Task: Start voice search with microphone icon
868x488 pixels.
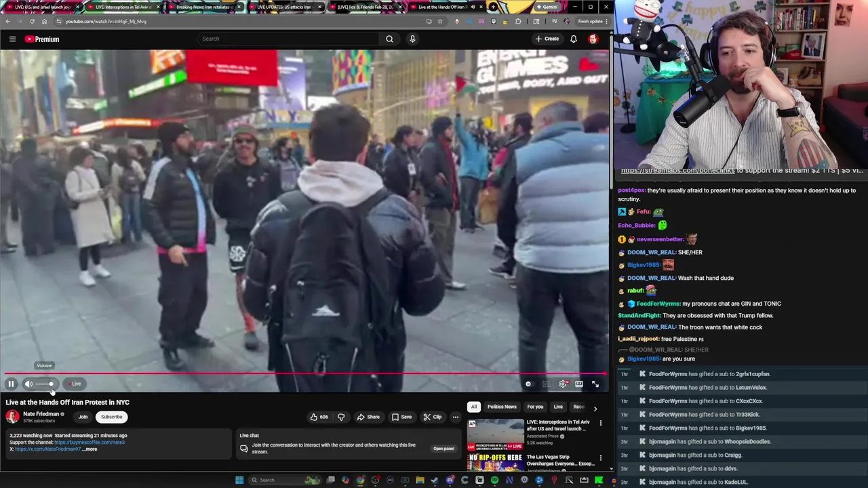Action: (412, 39)
